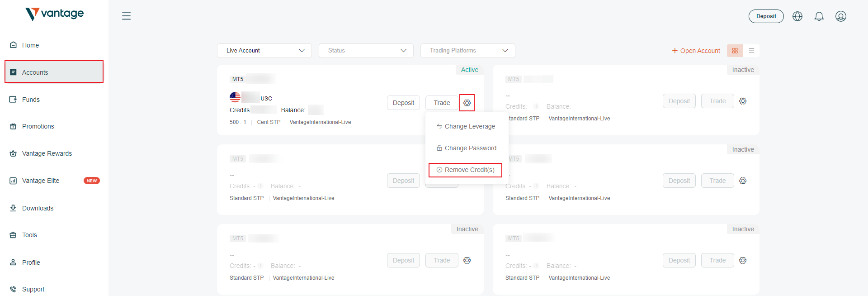Open the notifications bell

click(x=819, y=16)
